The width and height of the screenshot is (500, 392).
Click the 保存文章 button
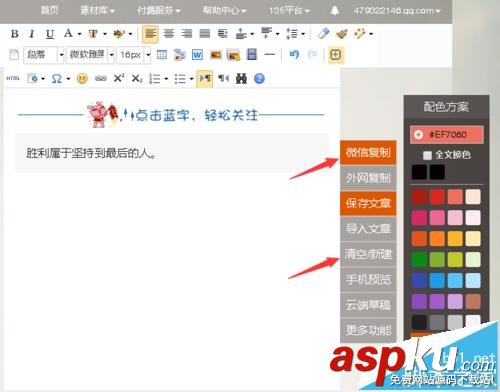(368, 203)
